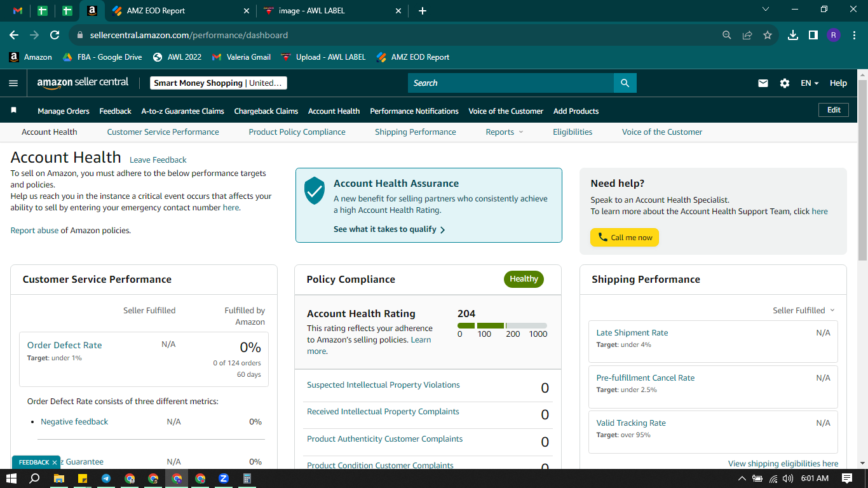Open Suspected Intellectual Property Violations

(383, 385)
